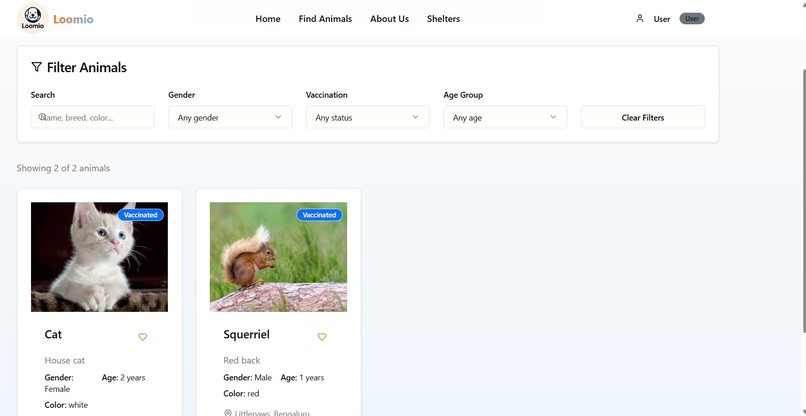Click the Loomio brand name link
Viewport: 806px width, 416px height.
[73, 20]
